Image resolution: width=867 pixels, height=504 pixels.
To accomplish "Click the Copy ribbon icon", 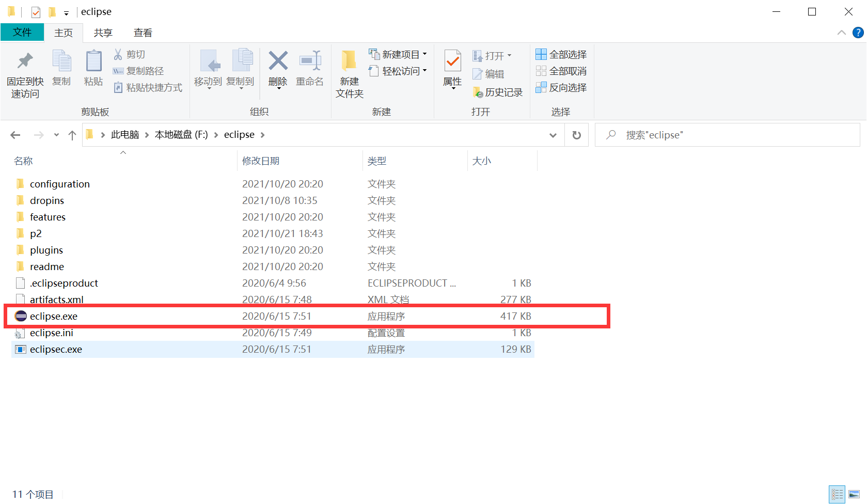I will [61, 61].
